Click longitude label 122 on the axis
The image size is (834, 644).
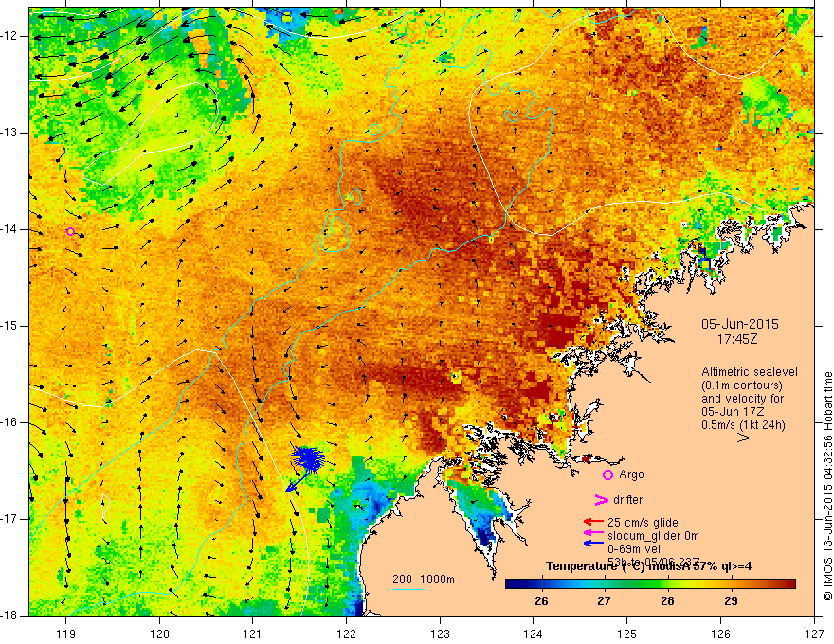pos(346,634)
